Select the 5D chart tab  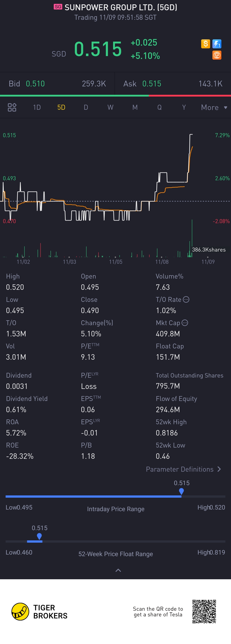point(61,107)
